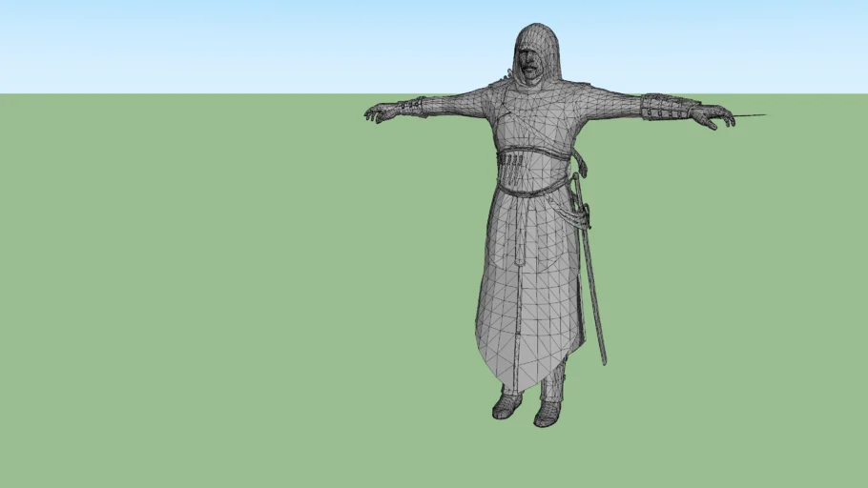Click the wrist bracer on the left-side forearm

pyautogui.click(x=413, y=107)
